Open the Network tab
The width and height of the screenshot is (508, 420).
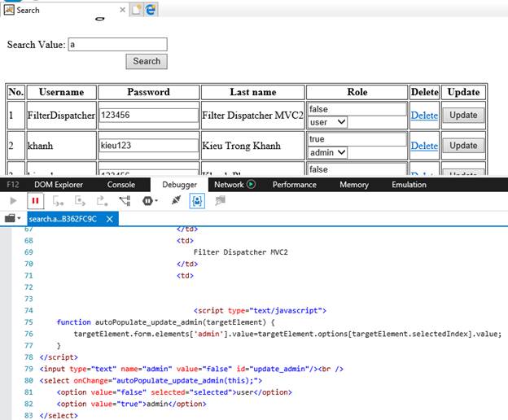[229, 185]
